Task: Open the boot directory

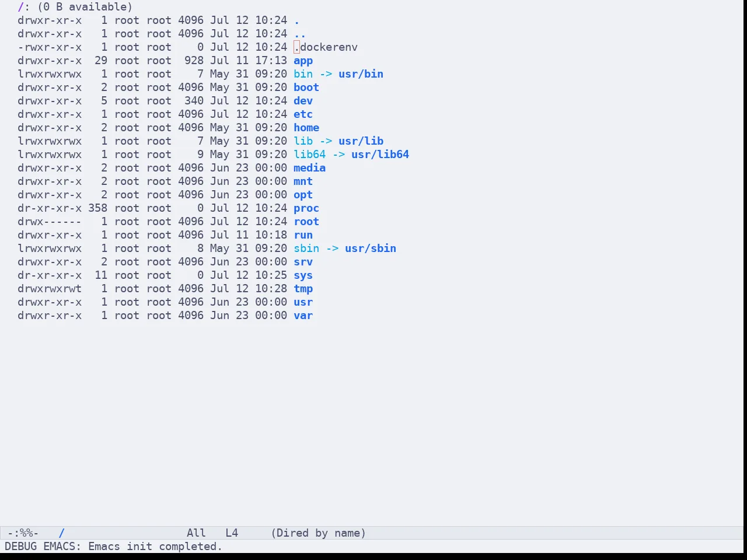Action: [306, 87]
